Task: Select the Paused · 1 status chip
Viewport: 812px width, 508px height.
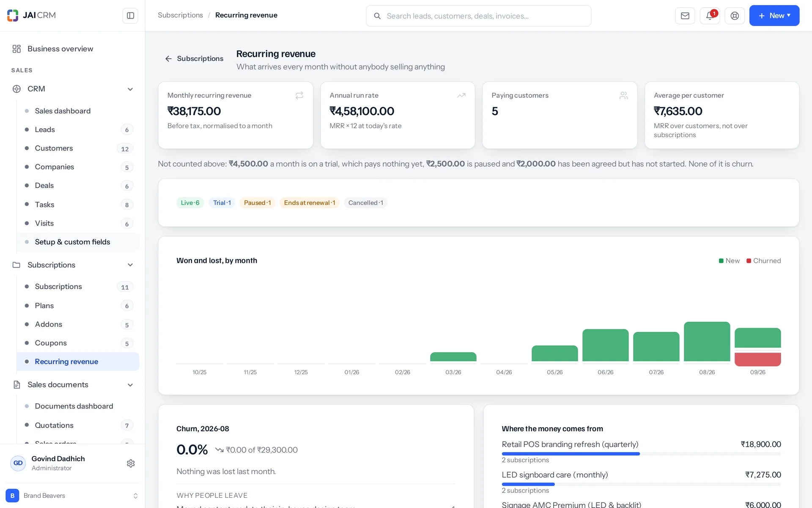Action: click(x=257, y=203)
